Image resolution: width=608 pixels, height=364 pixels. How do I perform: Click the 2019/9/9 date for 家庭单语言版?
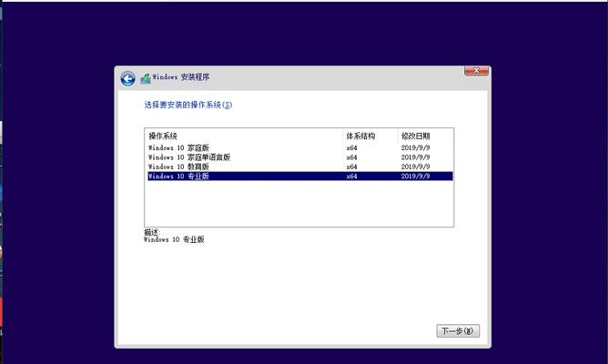[x=415, y=157]
